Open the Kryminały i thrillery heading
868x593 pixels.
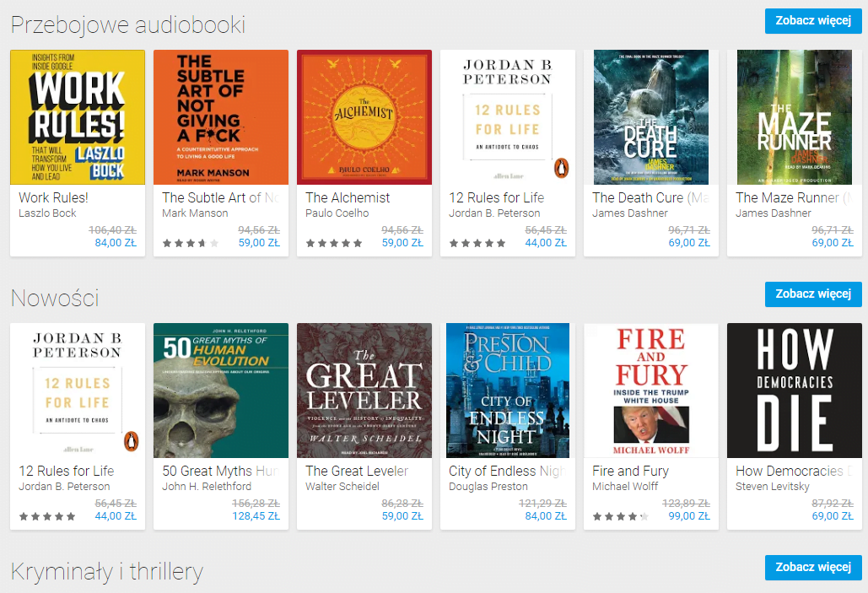pos(107,572)
